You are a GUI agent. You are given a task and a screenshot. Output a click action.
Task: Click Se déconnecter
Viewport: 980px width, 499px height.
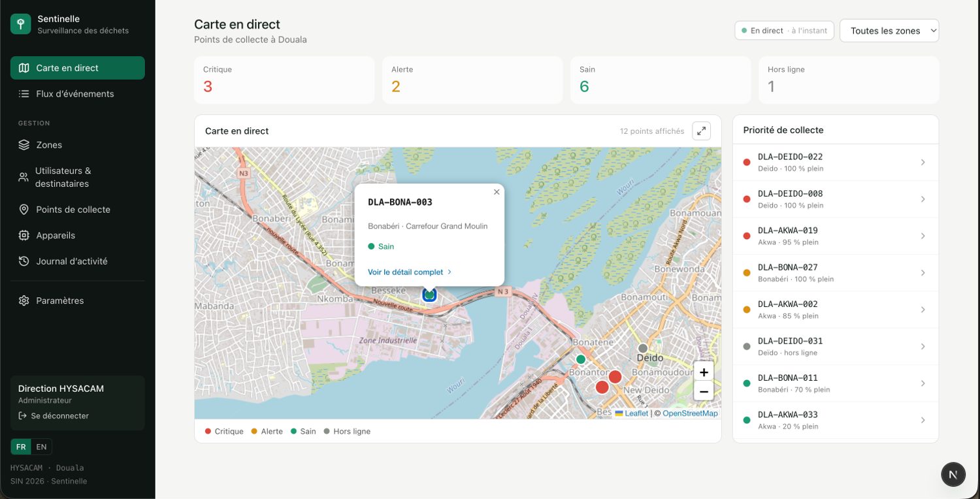point(54,416)
